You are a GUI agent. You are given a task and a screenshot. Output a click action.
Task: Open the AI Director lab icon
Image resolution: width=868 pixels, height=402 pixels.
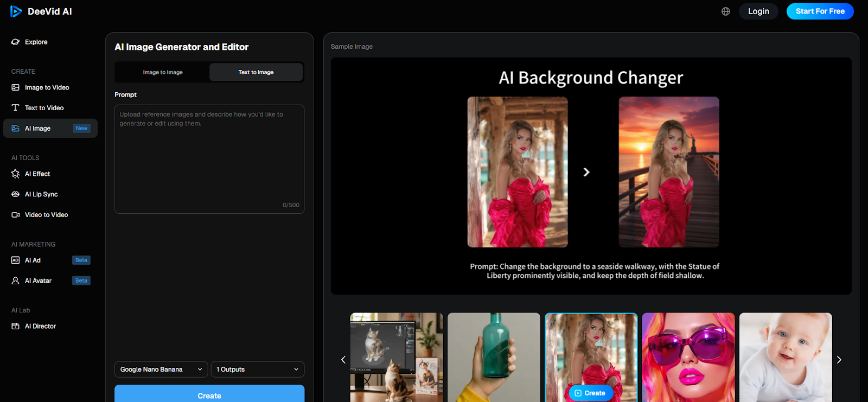click(15, 327)
